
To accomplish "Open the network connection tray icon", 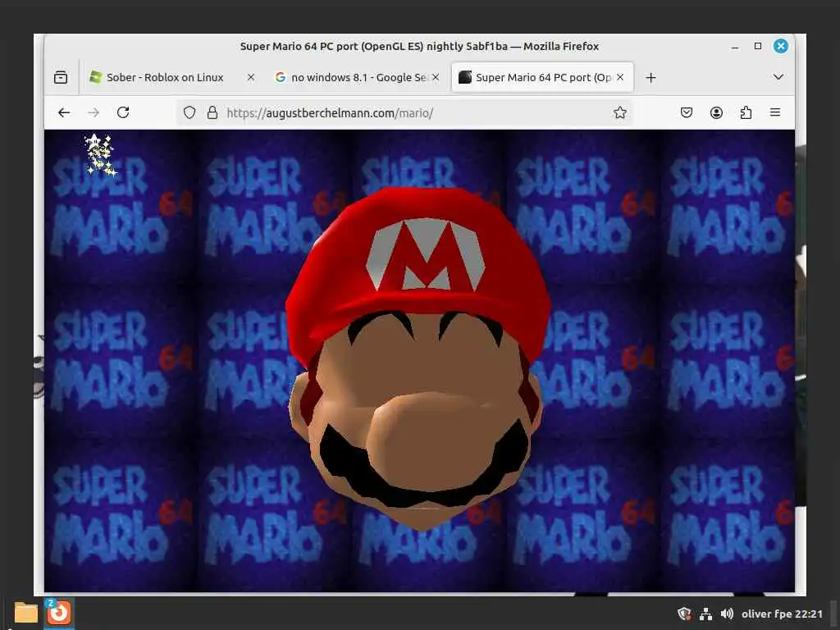I will click(x=705, y=614).
